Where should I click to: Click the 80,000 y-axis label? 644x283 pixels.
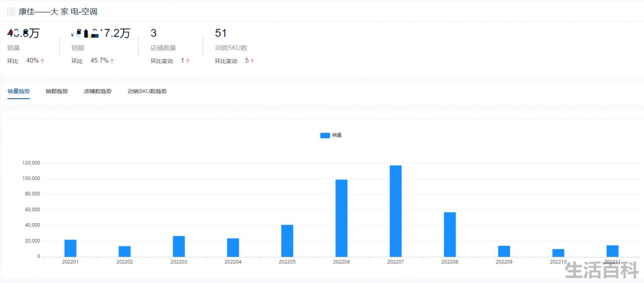tap(32, 194)
